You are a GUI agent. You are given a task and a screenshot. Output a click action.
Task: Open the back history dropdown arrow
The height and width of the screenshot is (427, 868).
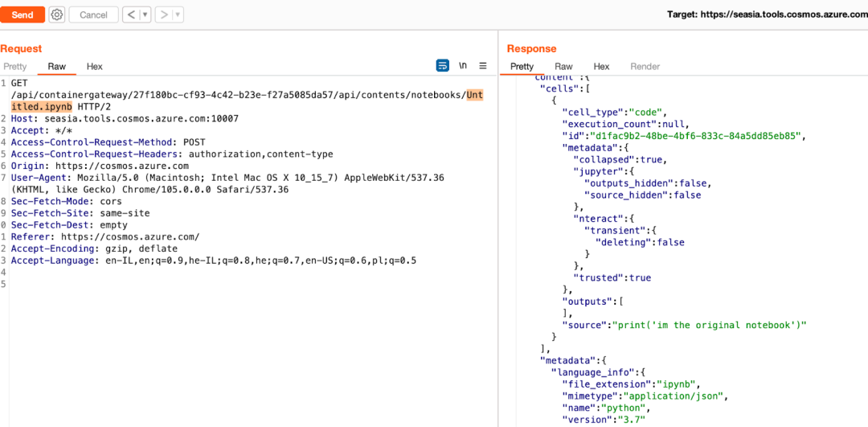145,15
